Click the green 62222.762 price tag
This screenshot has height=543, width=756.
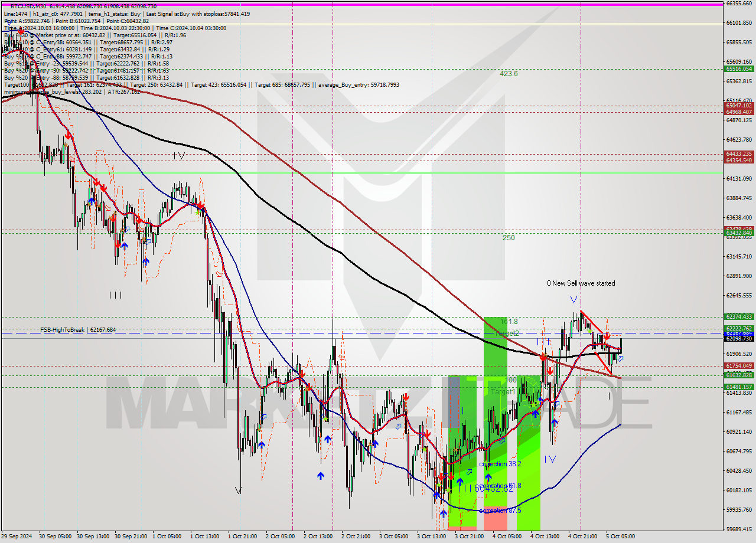pos(739,329)
